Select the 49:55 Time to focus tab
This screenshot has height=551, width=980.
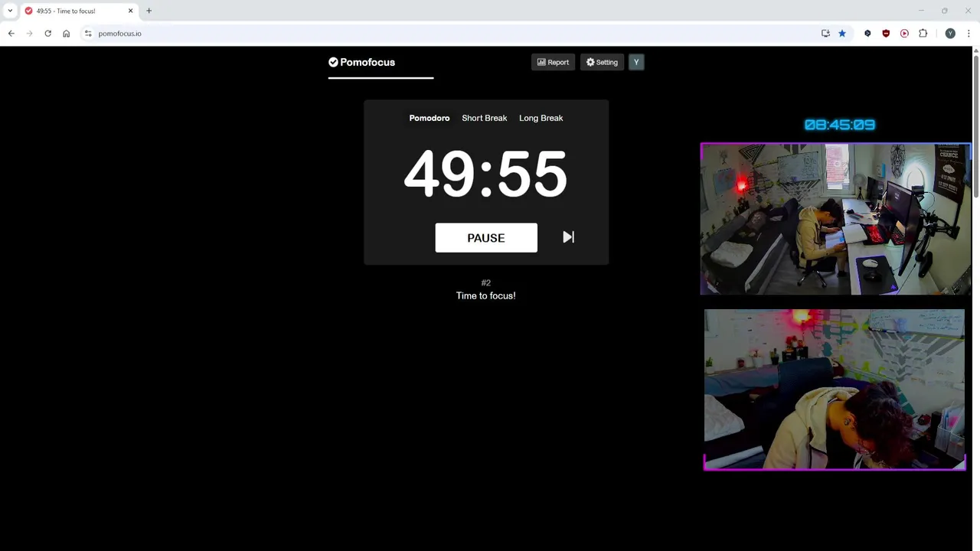pos(78,11)
